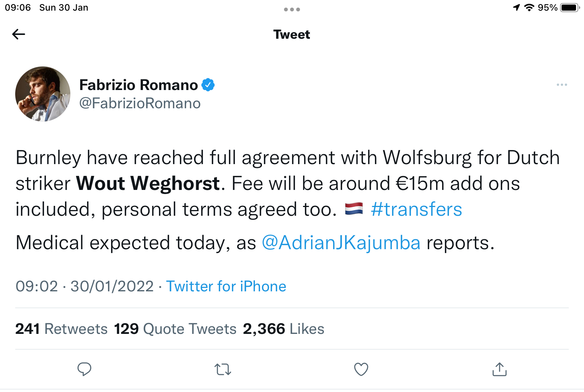
Task: Tap the battery indicator in status bar
Action: pos(570,8)
